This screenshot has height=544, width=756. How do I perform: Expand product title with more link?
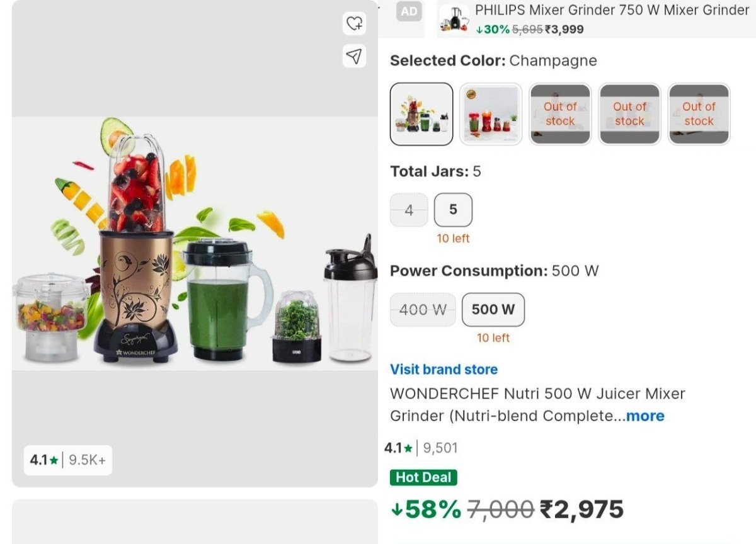(x=645, y=416)
